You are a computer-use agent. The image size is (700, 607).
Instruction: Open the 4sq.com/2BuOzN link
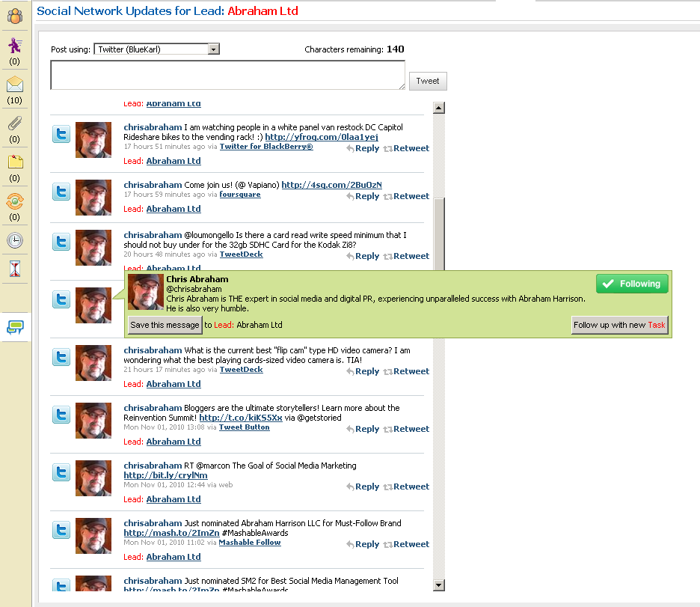pyautogui.click(x=332, y=185)
